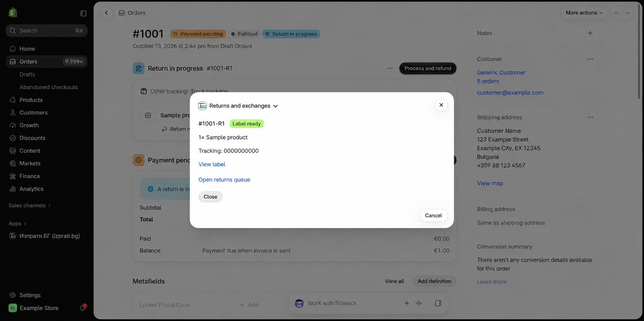Click the Return in progress section icon
The image size is (644, 321).
pos(139,68)
